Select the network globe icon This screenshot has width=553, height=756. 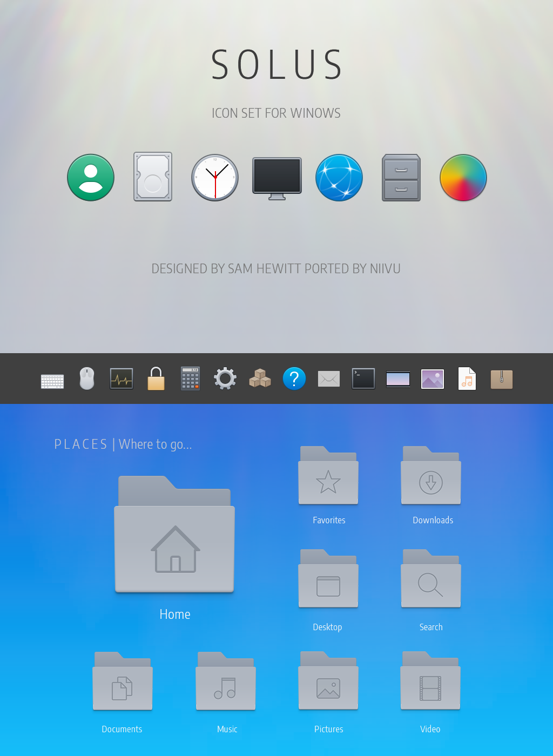(x=339, y=178)
